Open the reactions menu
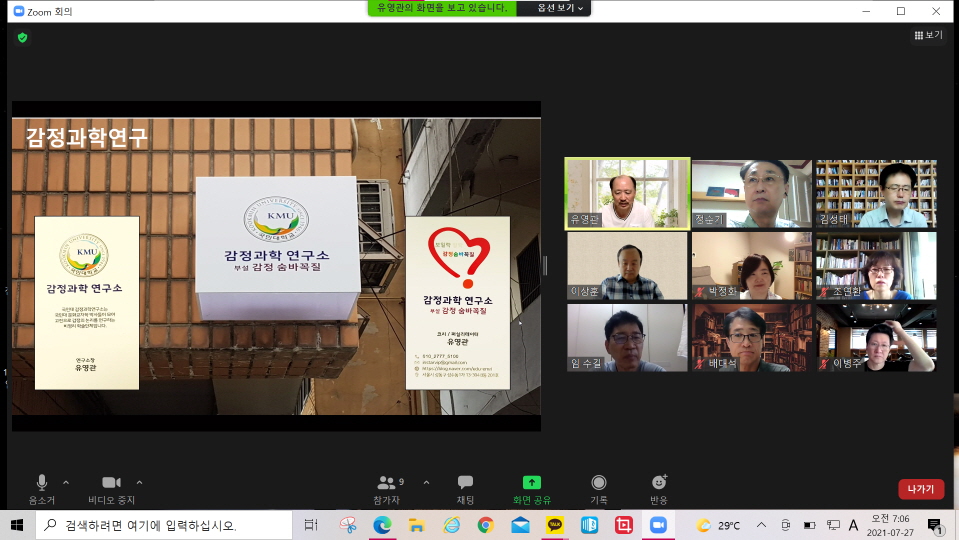 click(x=658, y=483)
